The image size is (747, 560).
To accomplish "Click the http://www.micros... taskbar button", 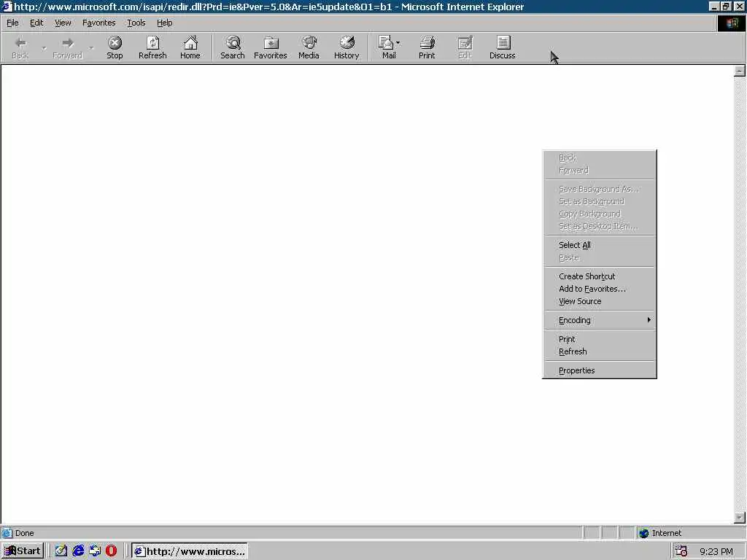I will 190,551.
